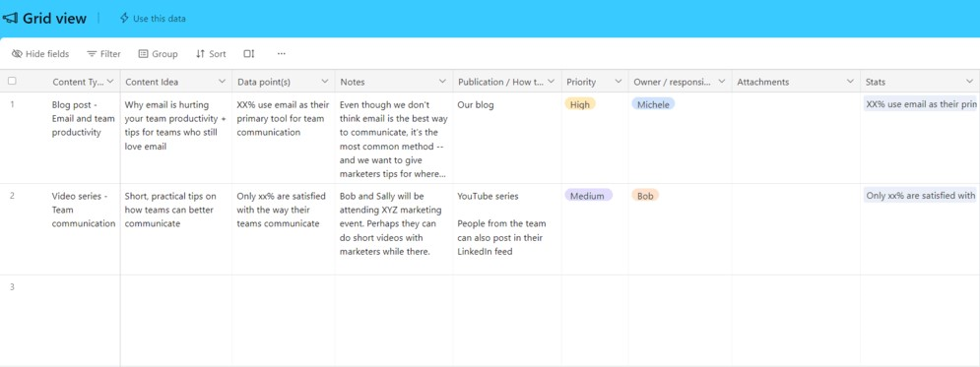The width and height of the screenshot is (980, 367).
Task: Expand the Data point(s) column dropdown
Action: pyautogui.click(x=325, y=82)
